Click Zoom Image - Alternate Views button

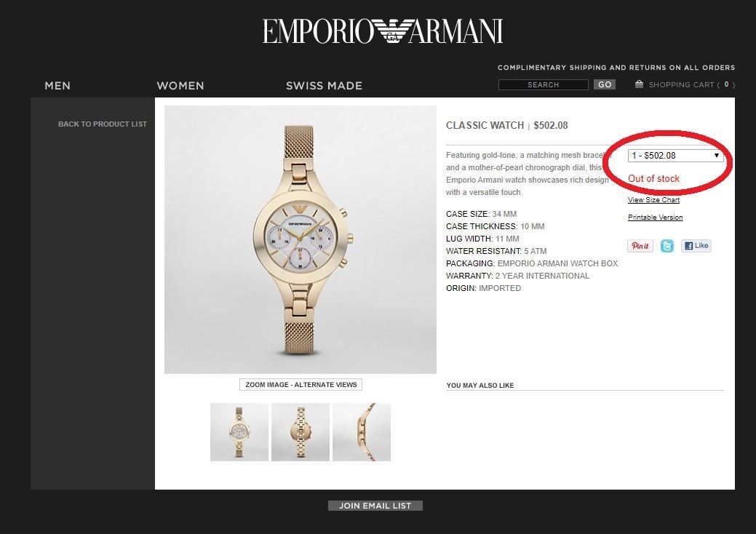[x=301, y=385]
